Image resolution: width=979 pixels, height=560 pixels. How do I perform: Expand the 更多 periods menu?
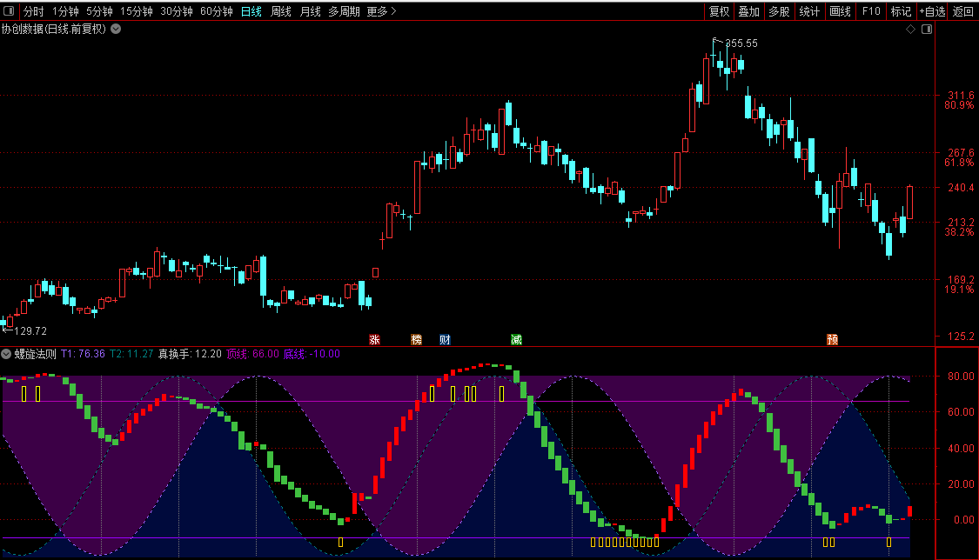[x=381, y=11]
